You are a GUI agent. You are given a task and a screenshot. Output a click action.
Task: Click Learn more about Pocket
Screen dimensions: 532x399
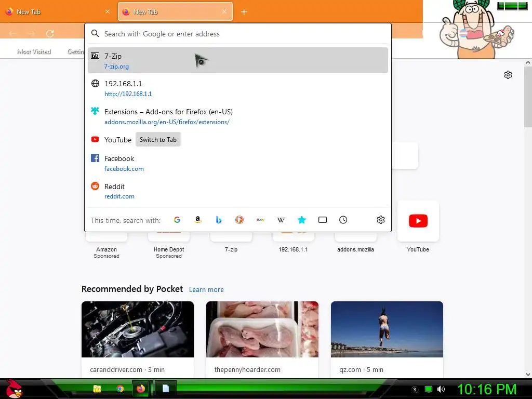pyautogui.click(x=206, y=290)
